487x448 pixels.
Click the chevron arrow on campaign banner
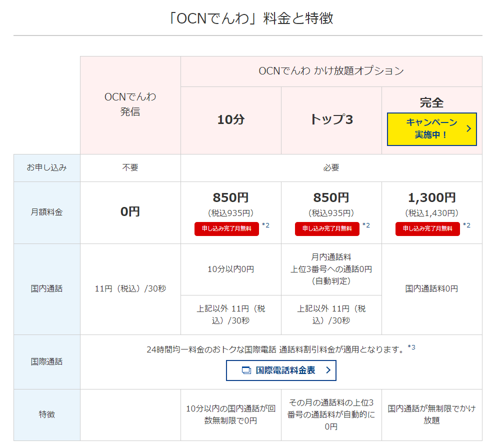click(x=468, y=128)
